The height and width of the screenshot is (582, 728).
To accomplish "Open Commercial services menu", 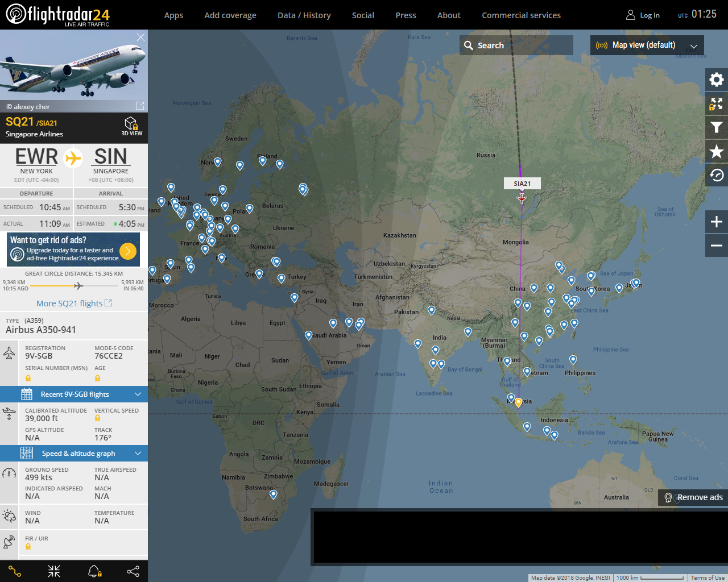I will click(x=521, y=15).
